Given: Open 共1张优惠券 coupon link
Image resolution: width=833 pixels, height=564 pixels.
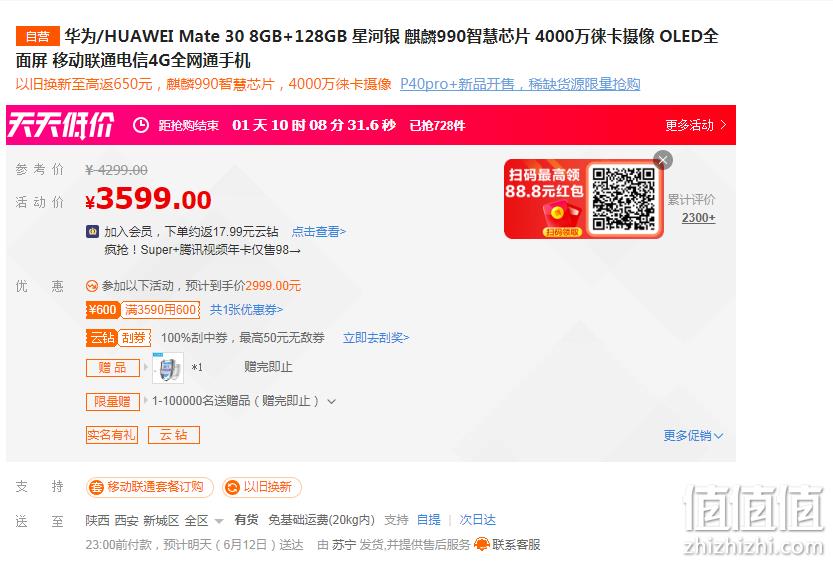Looking at the screenshot, I should 246,310.
